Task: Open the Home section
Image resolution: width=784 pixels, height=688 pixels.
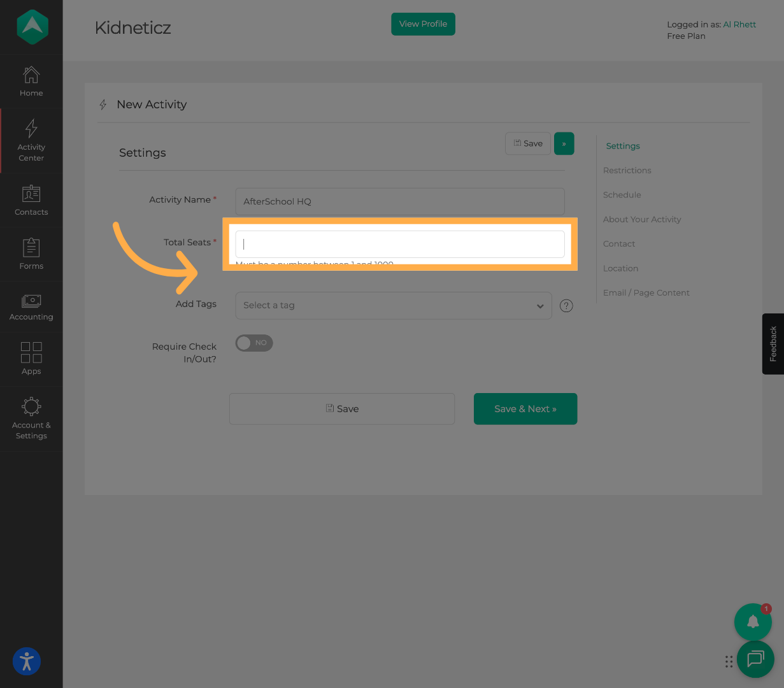Action: coord(31,82)
